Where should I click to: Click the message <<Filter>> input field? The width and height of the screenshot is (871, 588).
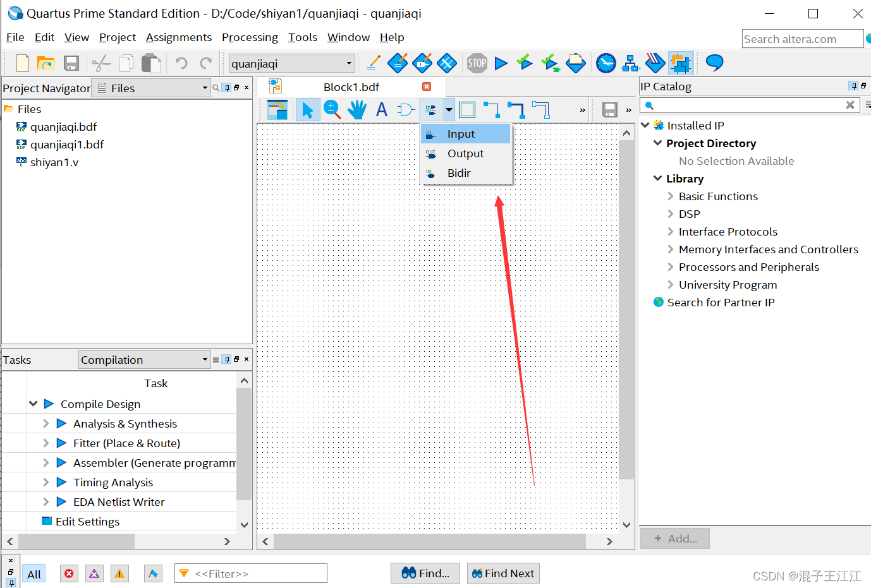tap(251, 573)
